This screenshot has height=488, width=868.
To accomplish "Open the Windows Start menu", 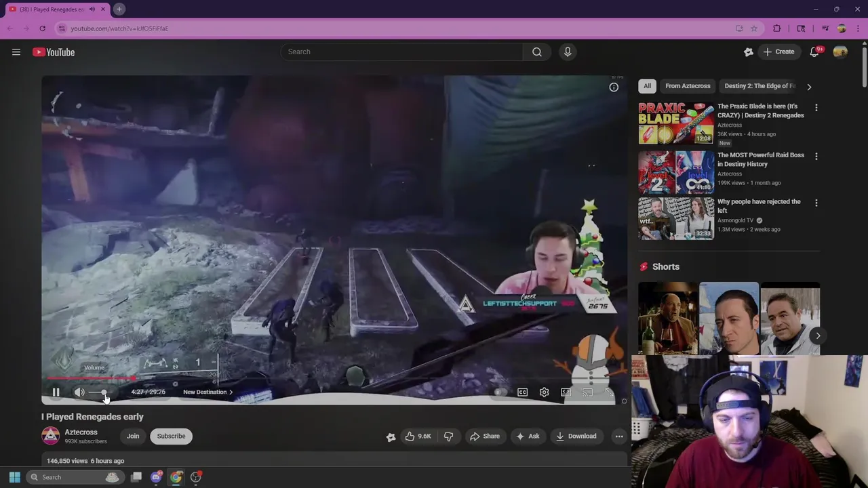I will coord(14,477).
